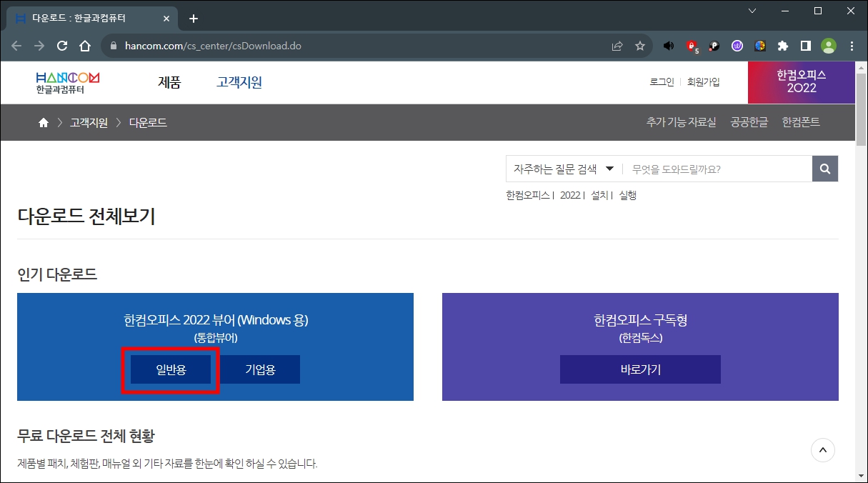Open the browser Extensions puzzle icon
This screenshot has height=483, width=868.
(782, 45)
